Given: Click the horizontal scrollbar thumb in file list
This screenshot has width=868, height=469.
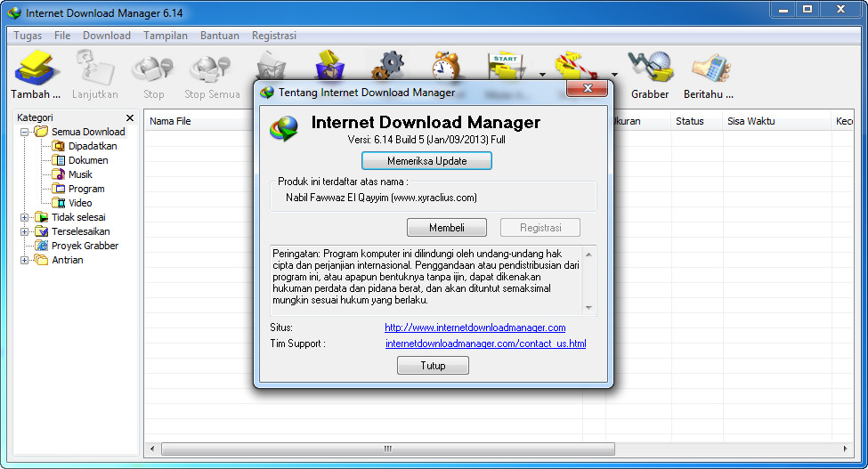Looking at the screenshot, I should tap(387, 449).
